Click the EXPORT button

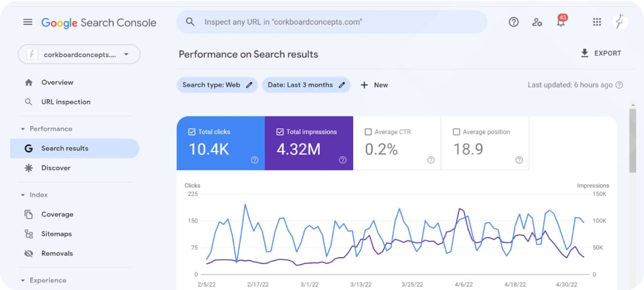click(x=601, y=53)
